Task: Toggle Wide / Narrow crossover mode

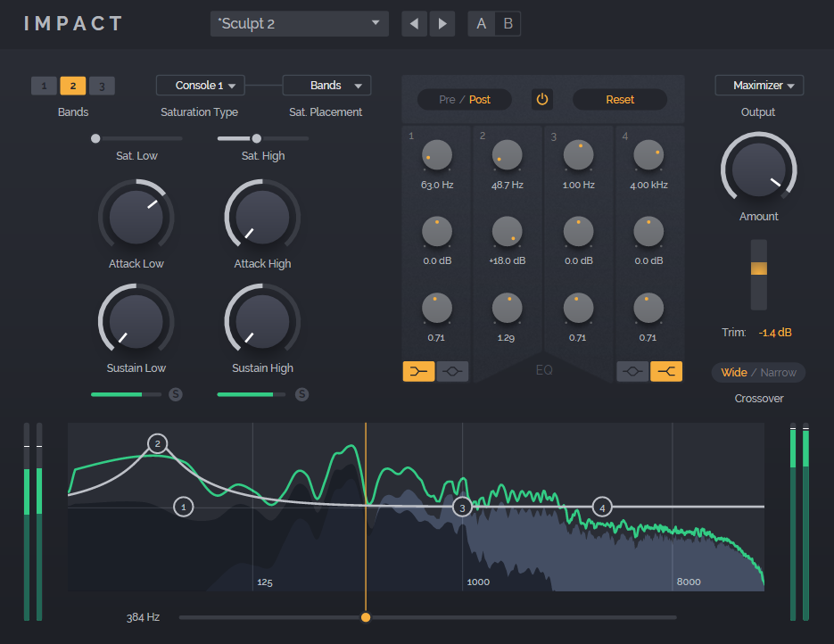Action: coord(758,373)
